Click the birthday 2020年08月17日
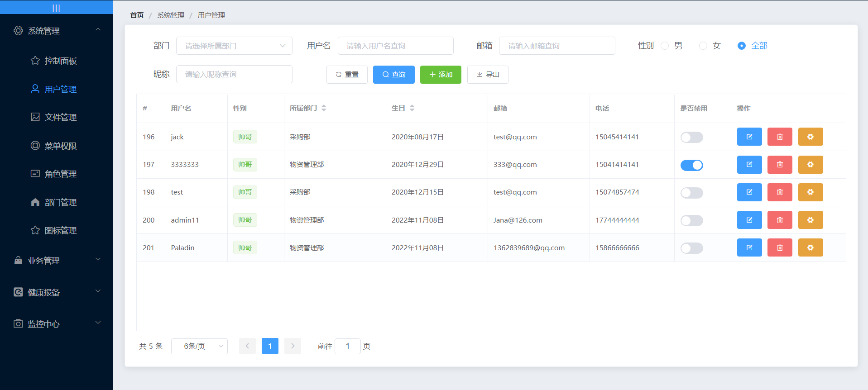This screenshot has height=390, width=868. [x=417, y=137]
